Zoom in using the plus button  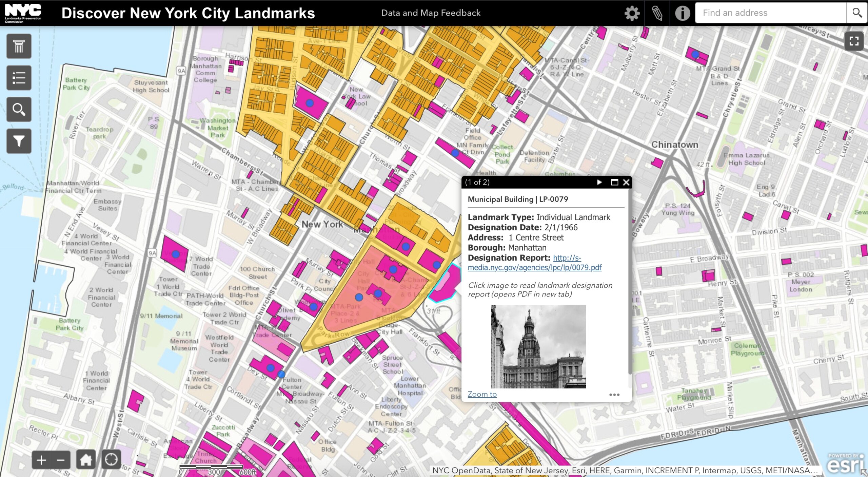[x=41, y=460]
